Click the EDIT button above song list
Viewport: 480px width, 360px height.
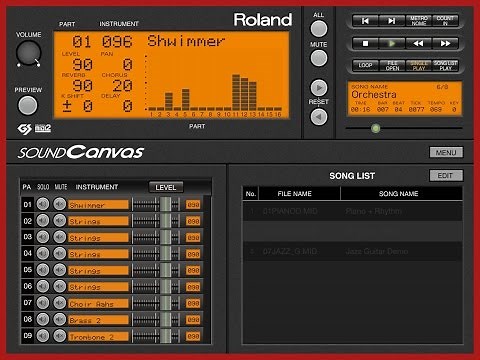(x=446, y=175)
